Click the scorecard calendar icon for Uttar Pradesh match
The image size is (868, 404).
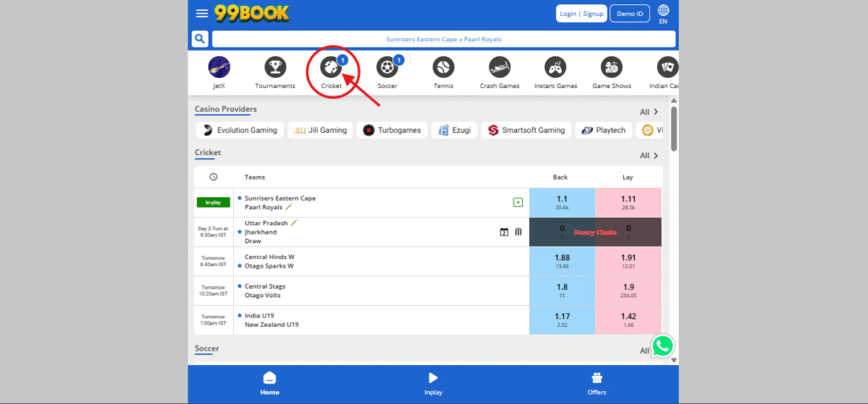point(504,232)
